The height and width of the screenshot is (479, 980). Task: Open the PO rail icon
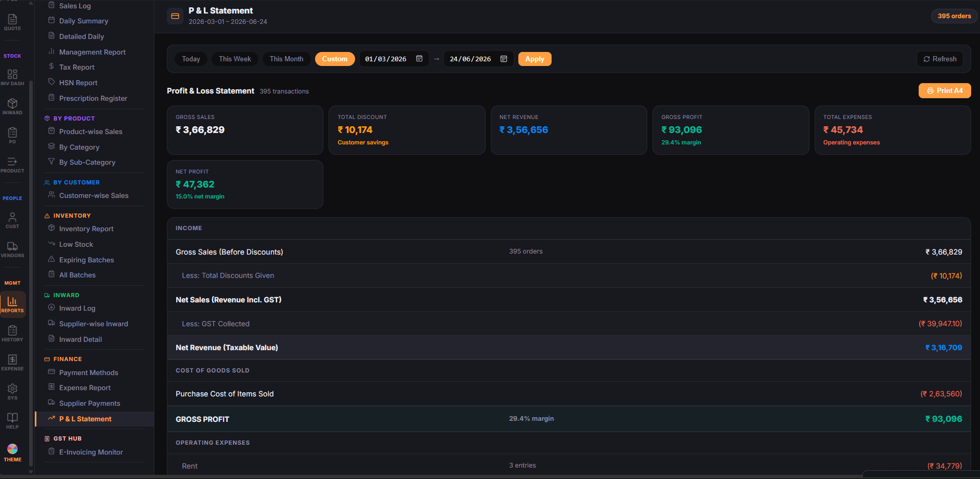pos(12,136)
